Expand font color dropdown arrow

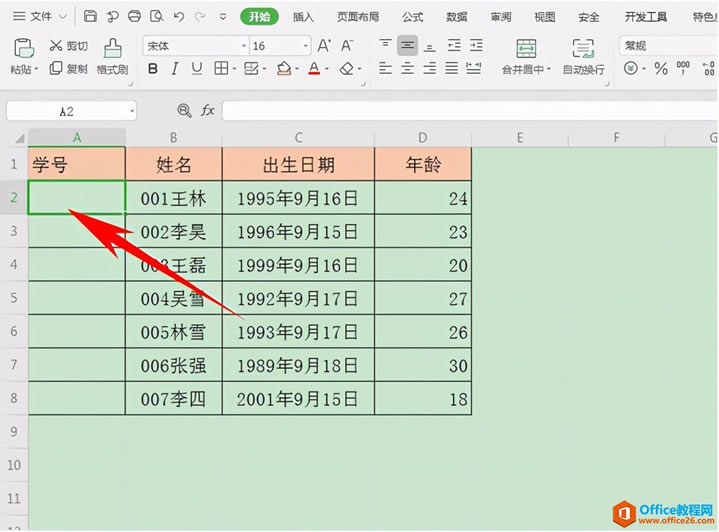[327, 69]
